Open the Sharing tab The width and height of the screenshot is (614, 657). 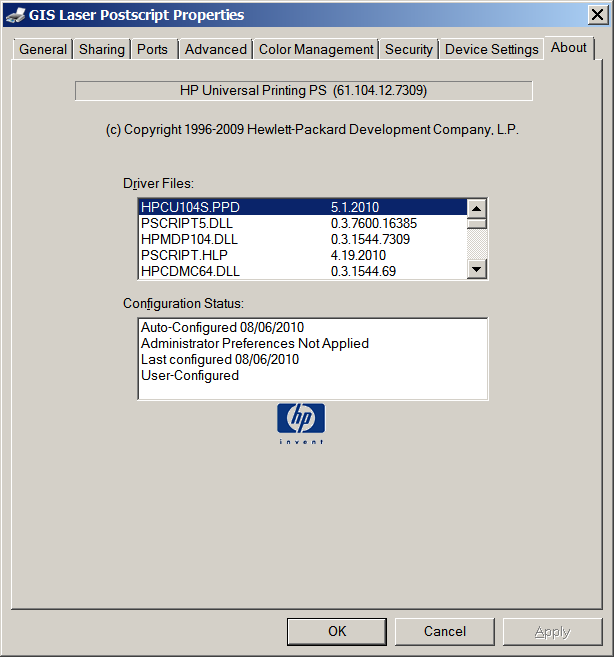click(102, 49)
